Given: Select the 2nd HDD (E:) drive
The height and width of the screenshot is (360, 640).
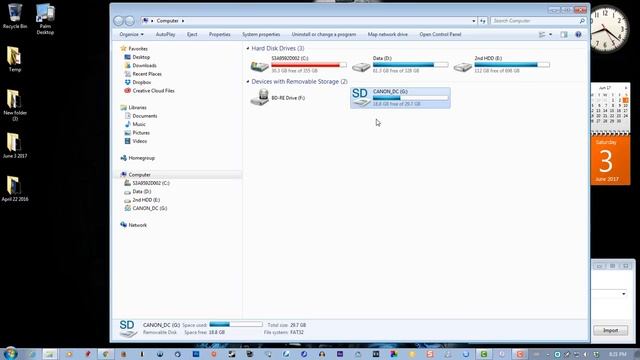Looking at the screenshot, I should click(x=502, y=64).
